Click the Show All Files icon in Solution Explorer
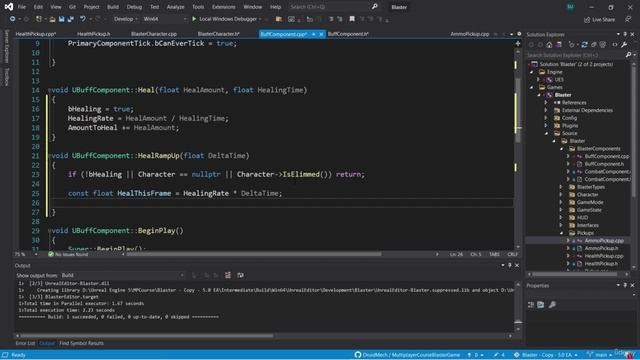This screenshot has width=640, height=360. pyautogui.click(x=603, y=44)
